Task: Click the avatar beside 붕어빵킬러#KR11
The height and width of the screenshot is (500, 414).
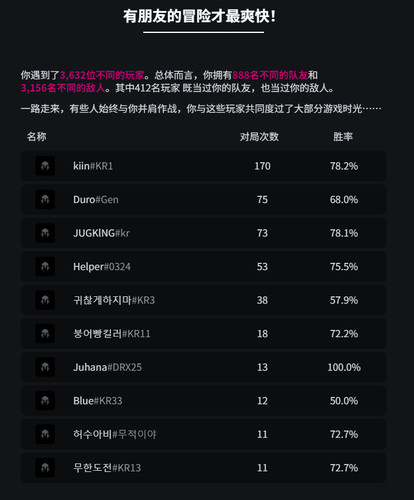Action: 45,333
